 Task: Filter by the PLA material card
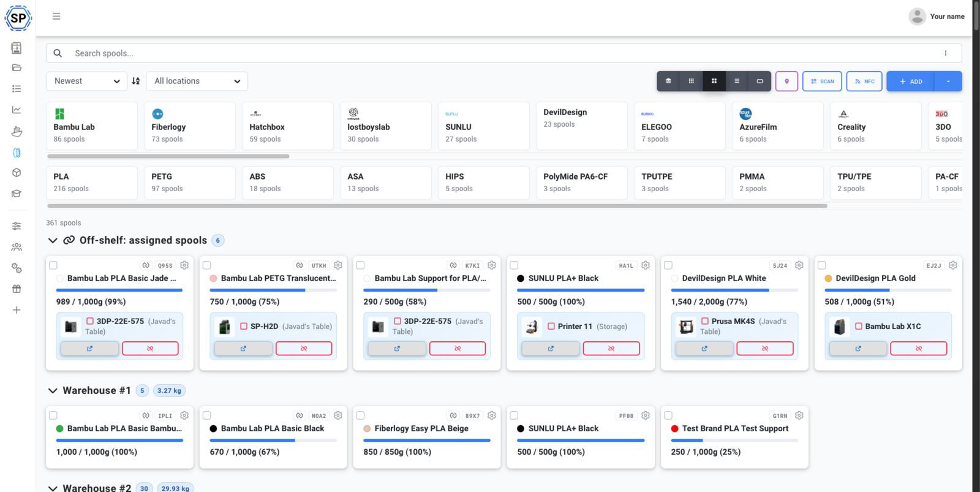pos(92,183)
